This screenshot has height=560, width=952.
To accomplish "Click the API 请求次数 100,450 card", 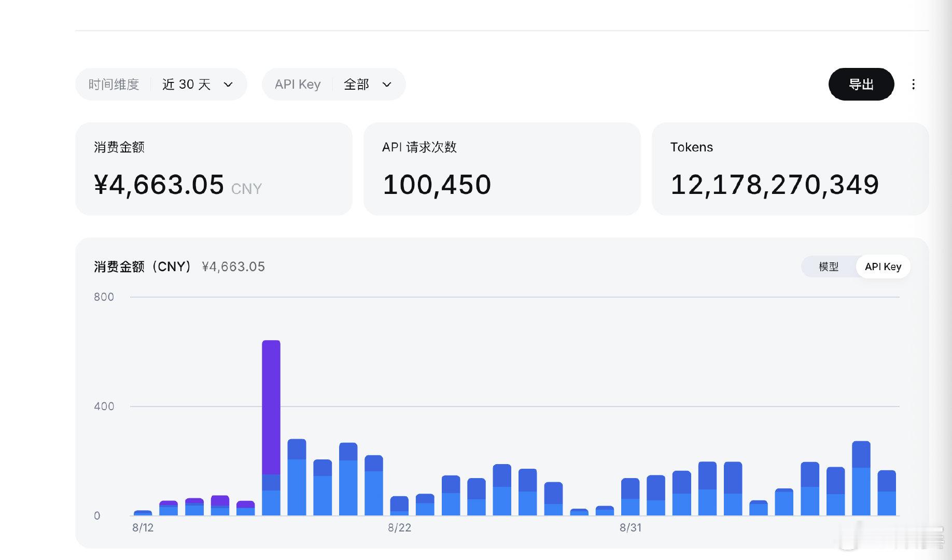I will pyautogui.click(x=502, y=169).
